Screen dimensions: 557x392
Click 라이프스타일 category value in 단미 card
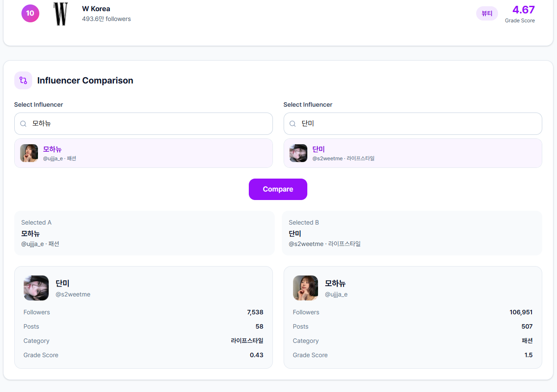tap(247, 341)
